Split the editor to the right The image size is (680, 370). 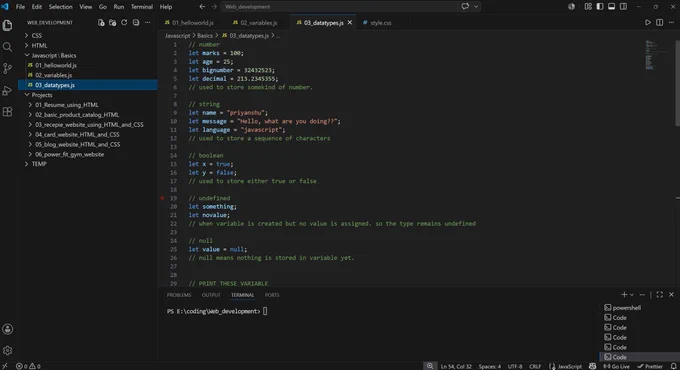tap(659, 23)
